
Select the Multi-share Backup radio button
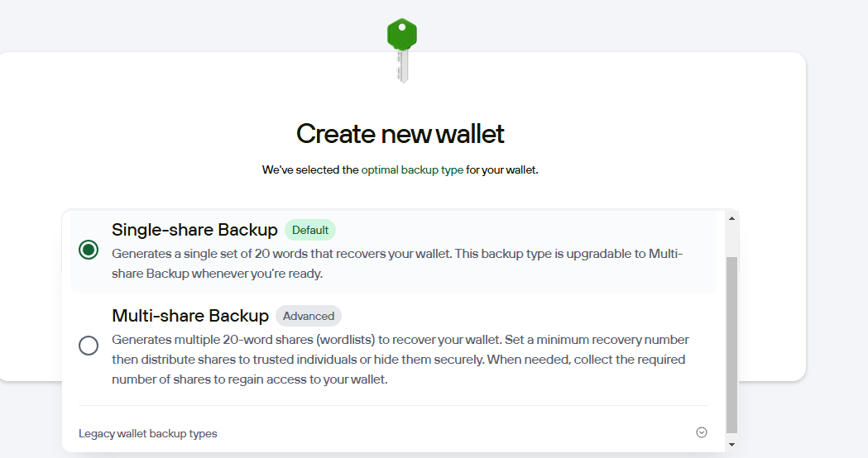coord(89,346)
